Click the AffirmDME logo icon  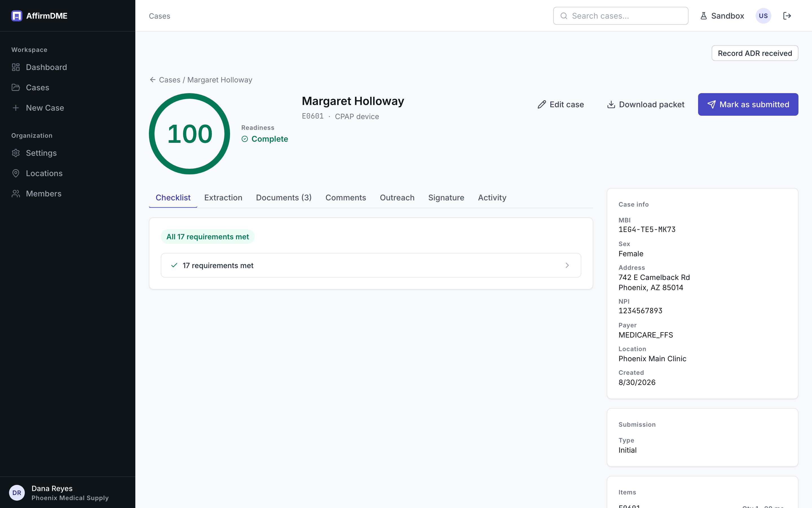pyautogui.click(x=17, y=16)
